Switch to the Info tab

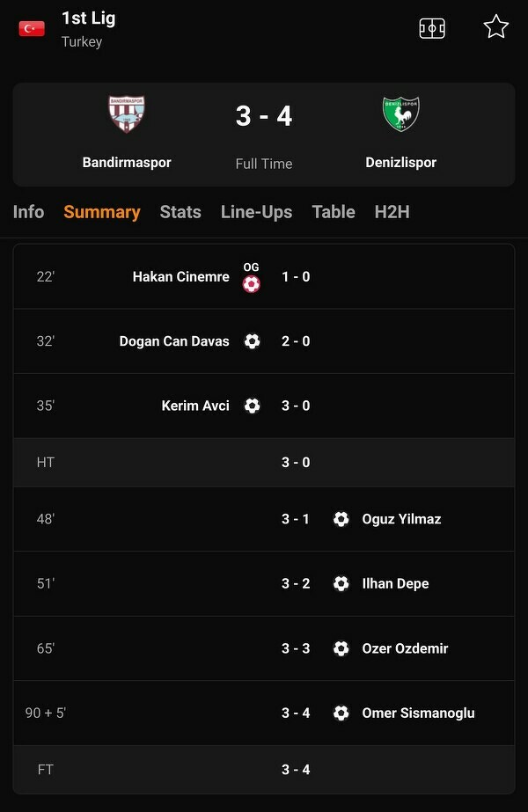[x=28, y=212]
